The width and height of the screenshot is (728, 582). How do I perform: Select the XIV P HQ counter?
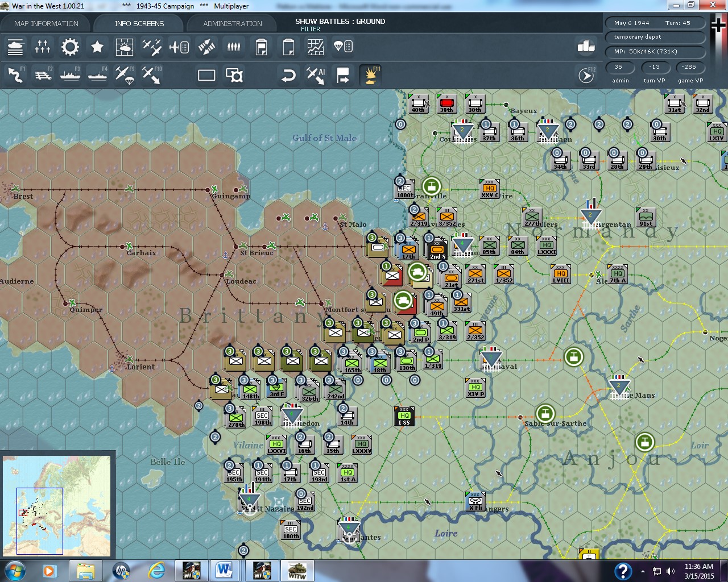click(475, 388)
